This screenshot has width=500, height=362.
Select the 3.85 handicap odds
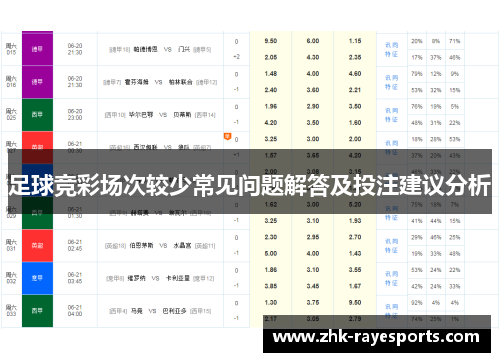(x=271, y=286)
